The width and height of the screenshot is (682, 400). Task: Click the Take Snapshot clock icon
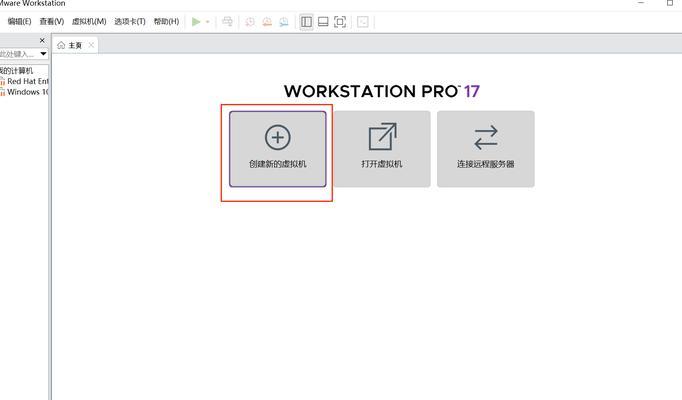(250, 22)
